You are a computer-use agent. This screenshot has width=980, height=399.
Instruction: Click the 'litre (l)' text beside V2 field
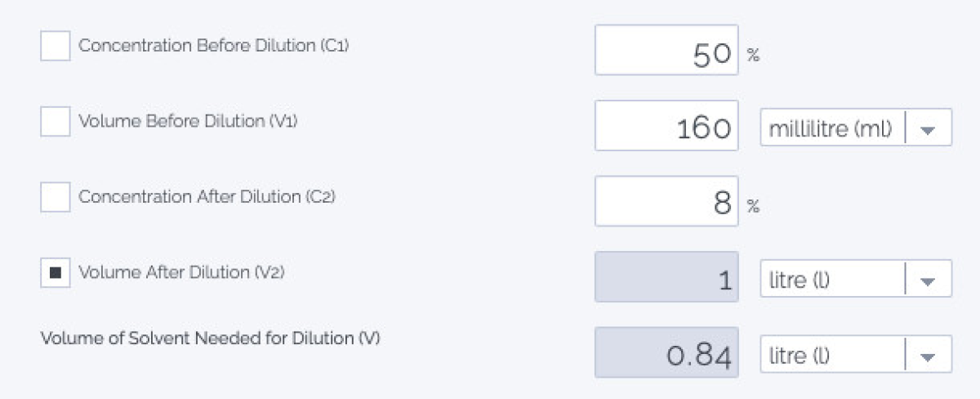(799, 280)
